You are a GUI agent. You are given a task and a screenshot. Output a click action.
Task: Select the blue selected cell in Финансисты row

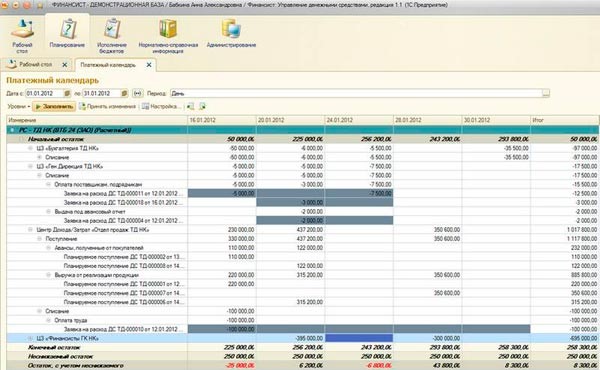(359, 338)
